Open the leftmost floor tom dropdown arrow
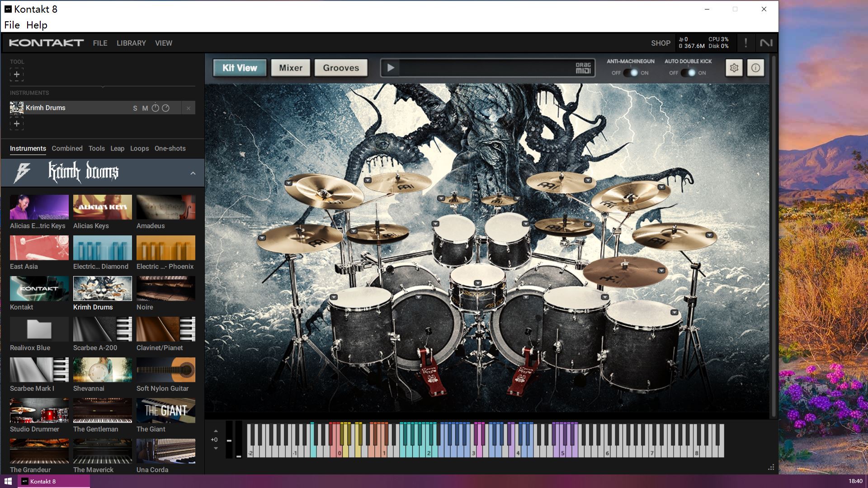This screenshot has height=488, width=868. pos(334,297)
